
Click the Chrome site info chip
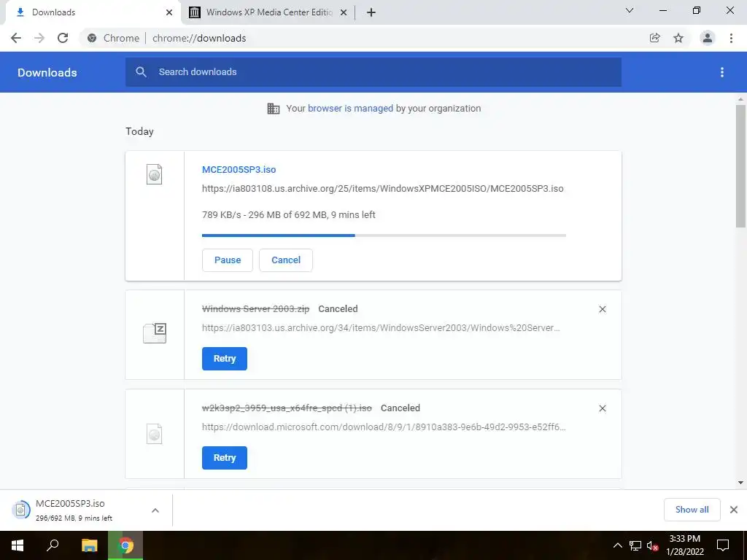(x=115, y=38)
